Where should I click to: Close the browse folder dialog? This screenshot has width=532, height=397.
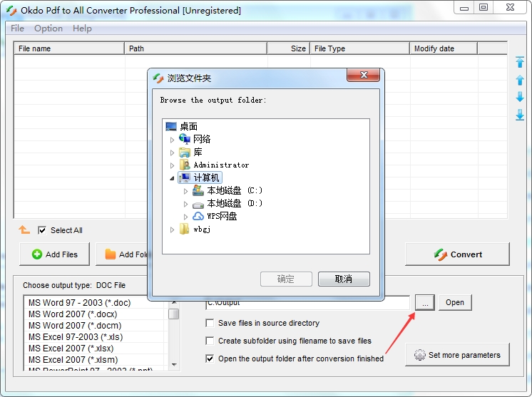click(x=363, y=75)
